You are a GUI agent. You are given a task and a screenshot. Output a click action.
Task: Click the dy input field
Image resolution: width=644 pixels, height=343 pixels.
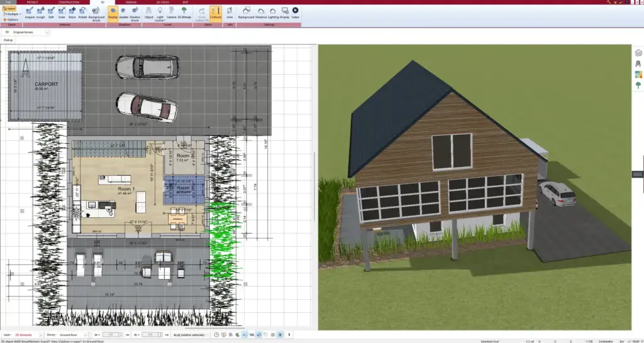(150, 335)
